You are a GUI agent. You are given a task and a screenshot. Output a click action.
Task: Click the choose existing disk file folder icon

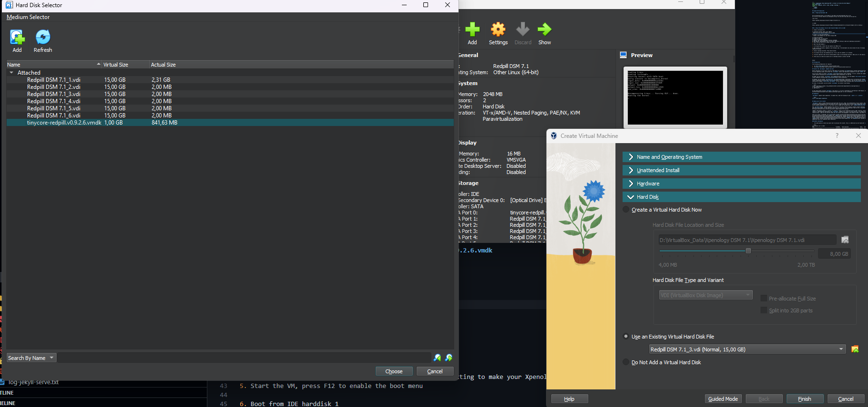coord(855,349)
